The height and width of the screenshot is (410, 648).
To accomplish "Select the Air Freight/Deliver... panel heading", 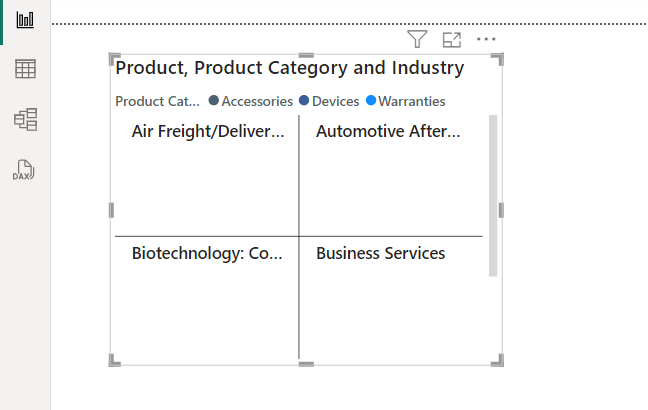I will coord(208,131).
